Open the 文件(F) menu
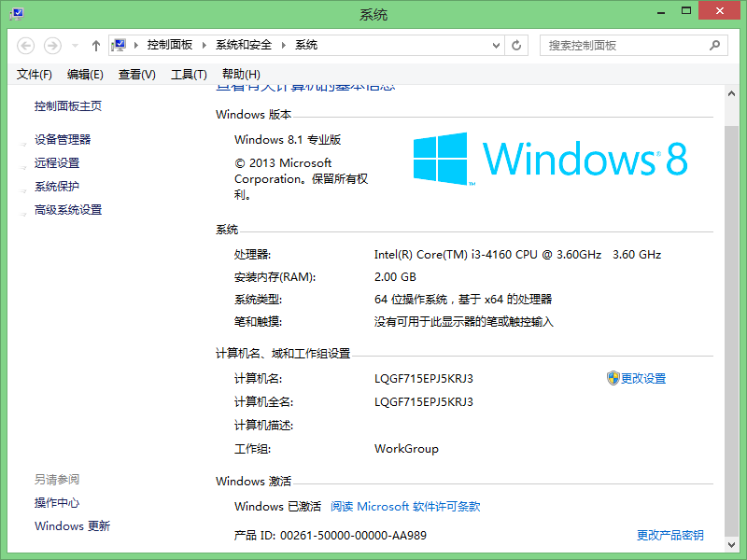The image size is (747, 560). tap(35, 75)
